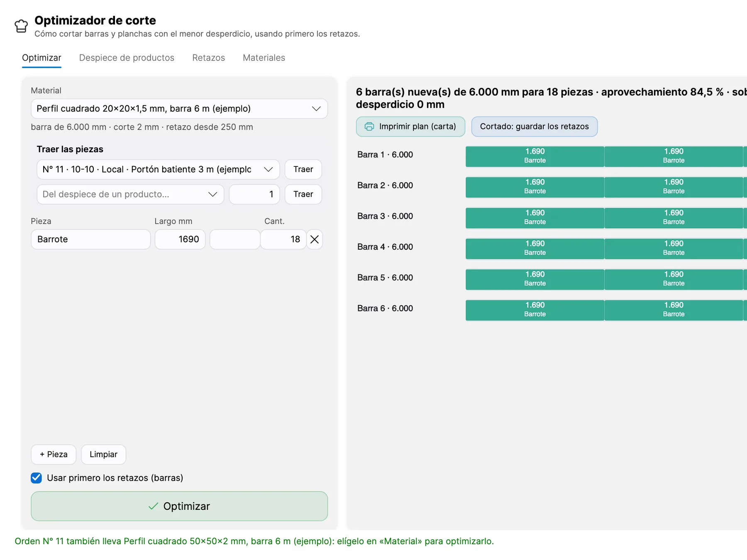Click the Traer las piezas heading

click(70, 149)
